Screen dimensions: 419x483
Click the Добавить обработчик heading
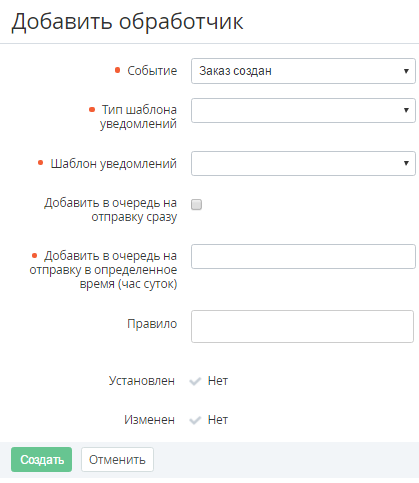[127, 22]
